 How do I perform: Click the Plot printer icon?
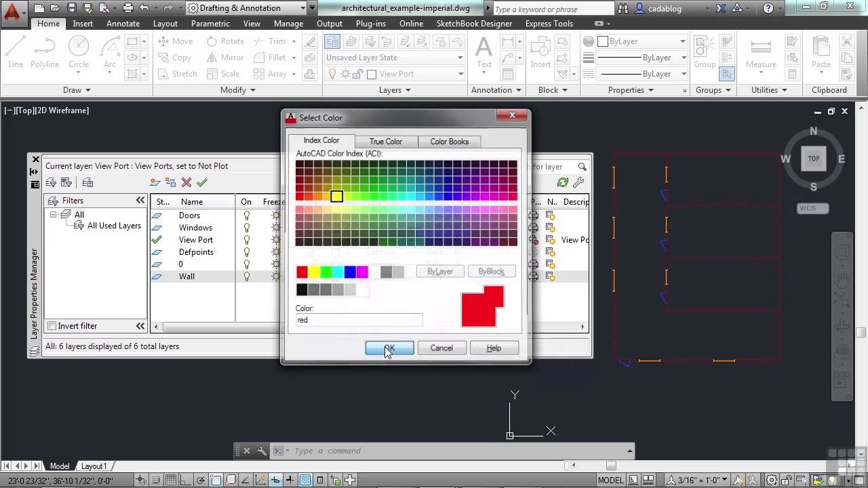(x=127, y=8)
